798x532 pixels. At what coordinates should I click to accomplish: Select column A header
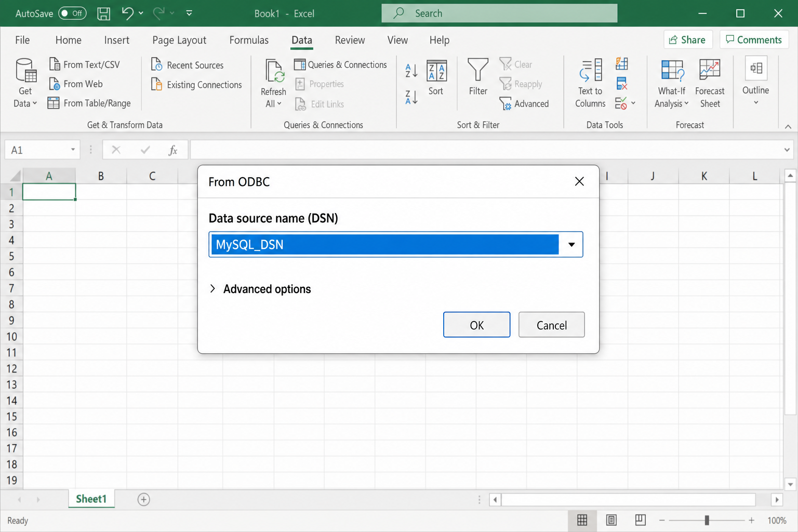point(49,176)
